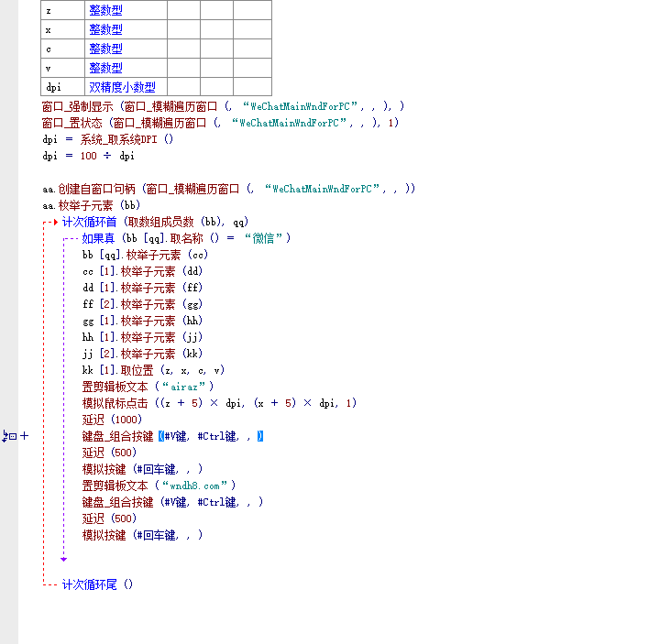The height and width of the screenshot is (644, 649).
Task: Click line 置剪辑板文本 (“wndh8.com”)
Action: pos(159,486)
